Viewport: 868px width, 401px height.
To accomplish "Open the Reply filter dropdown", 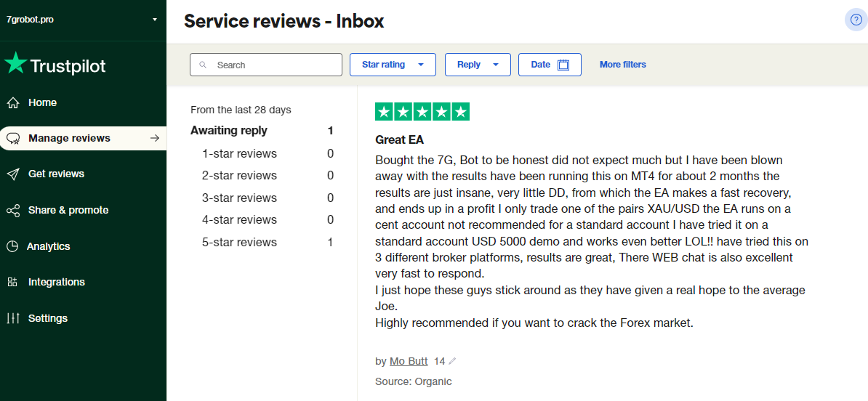I will point(478,65).
